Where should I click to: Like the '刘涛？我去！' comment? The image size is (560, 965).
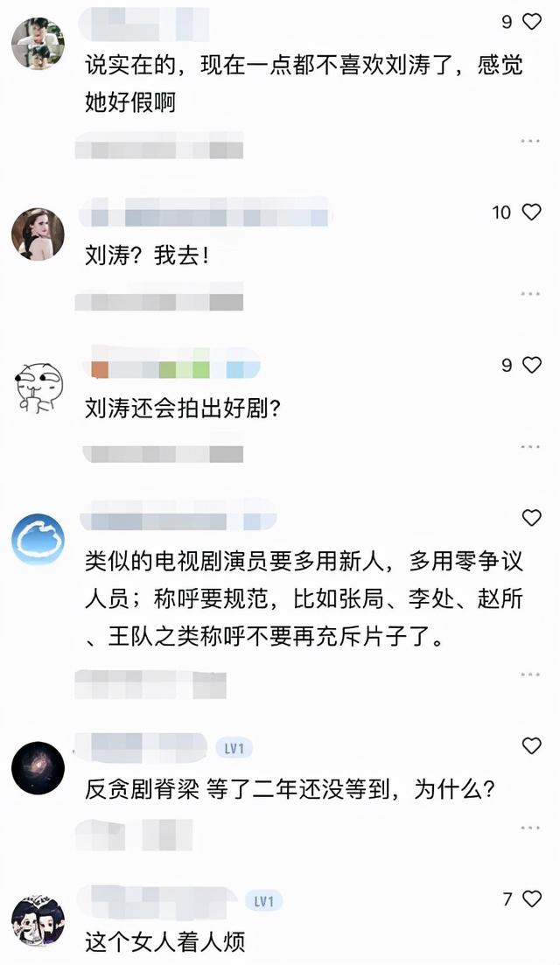click(532, 213)
